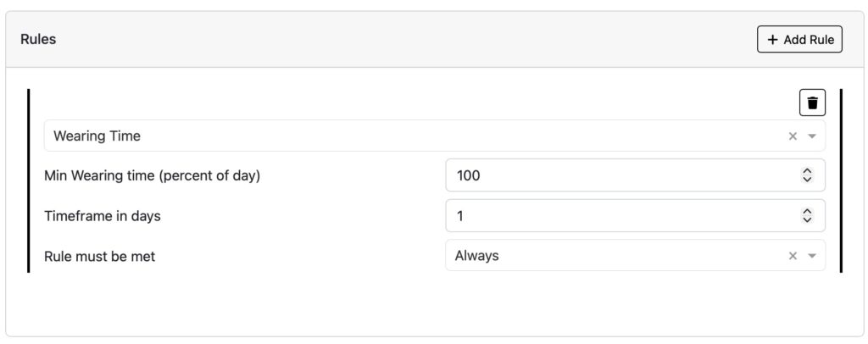Clear the Always selection with X
Screen dimensions: 868x344
(793, 256)
